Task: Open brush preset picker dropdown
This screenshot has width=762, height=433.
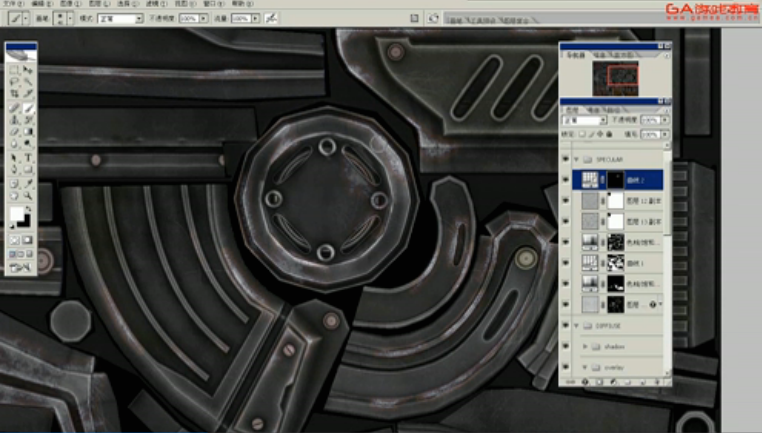Action: pos(70,18)
